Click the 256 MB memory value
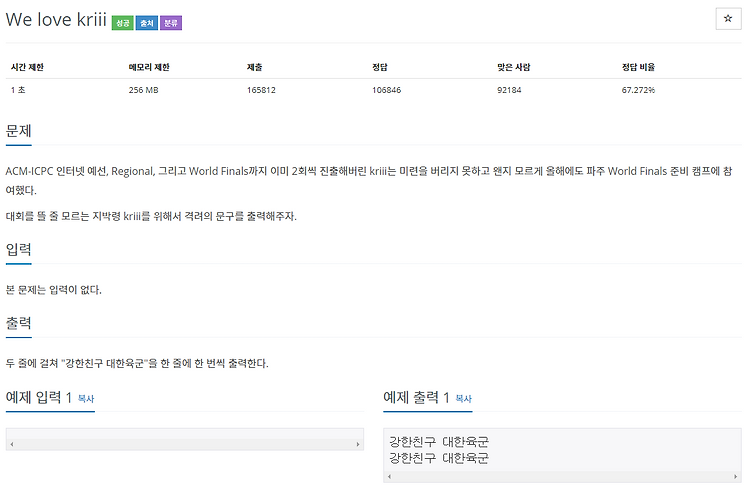This screenshot has width=750, height=495. (143, 90)
